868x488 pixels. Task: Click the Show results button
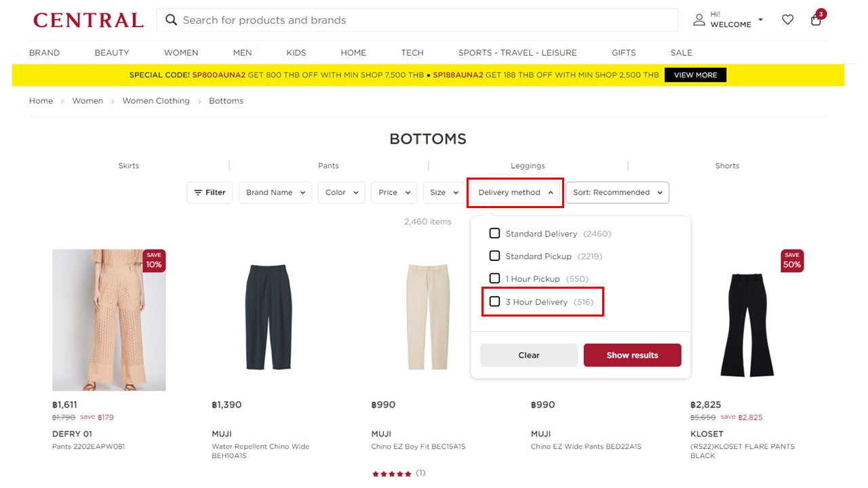click(632, 355)
